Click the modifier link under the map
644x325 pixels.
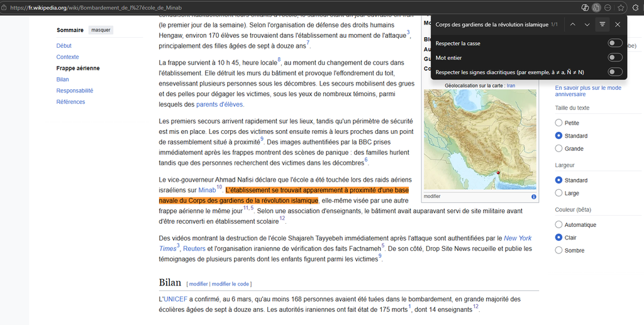click(432, 197)
